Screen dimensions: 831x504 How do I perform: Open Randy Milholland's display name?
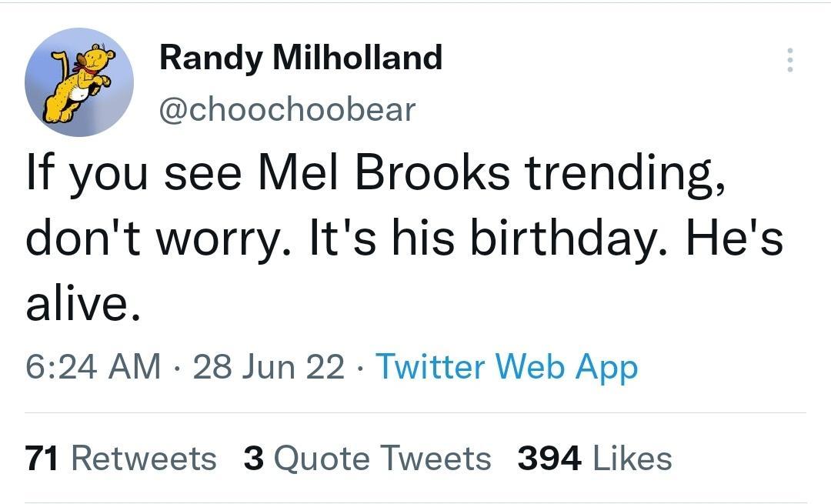(x=301, y=56)
